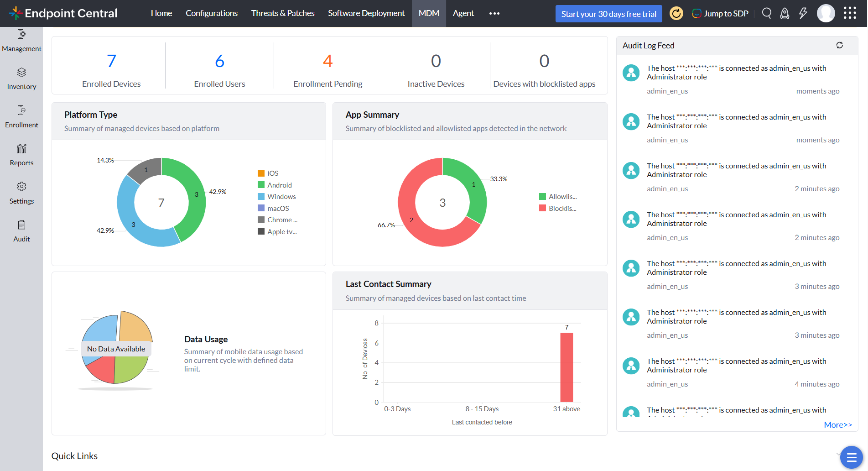868x471 pixels.
Task: Open the lightning bolt quick actions icon
Action: click(803, 13)
